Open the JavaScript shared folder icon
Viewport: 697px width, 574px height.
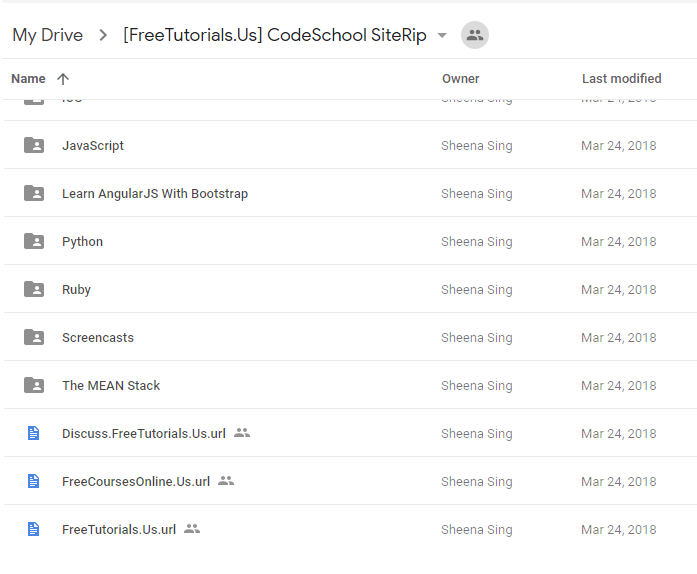(34, 145)
